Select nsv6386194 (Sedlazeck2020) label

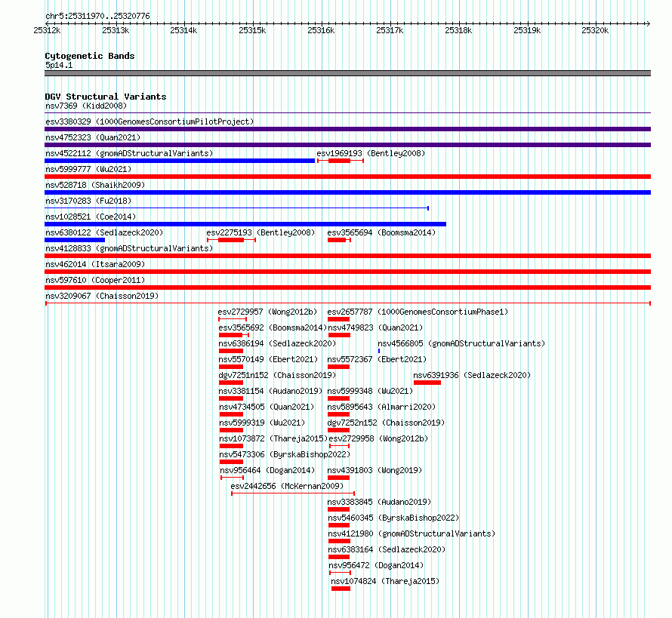tap(277, 343)
